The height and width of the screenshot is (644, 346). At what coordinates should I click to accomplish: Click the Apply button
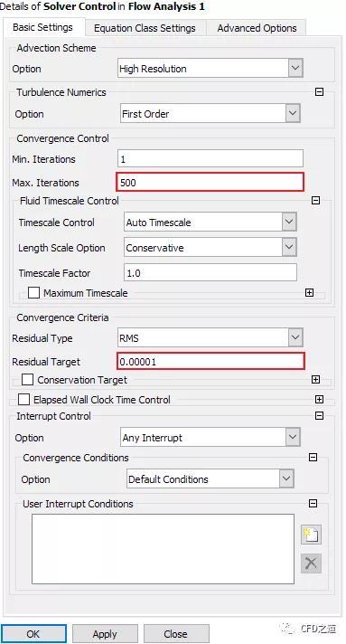tap(105, 634)
